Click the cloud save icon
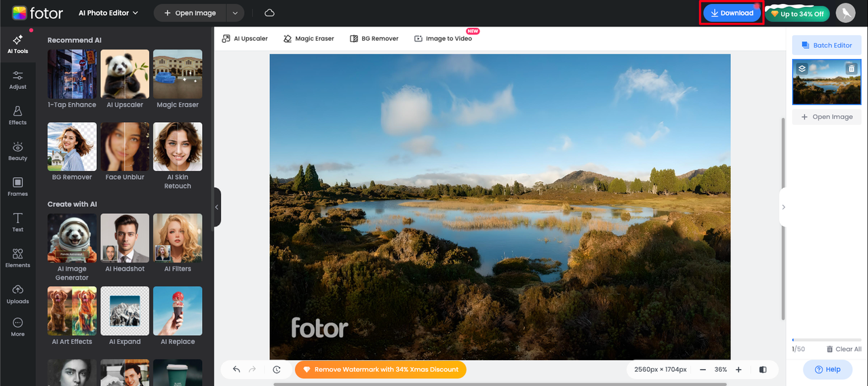The image size is (868, 386). (x=269, y=13)
